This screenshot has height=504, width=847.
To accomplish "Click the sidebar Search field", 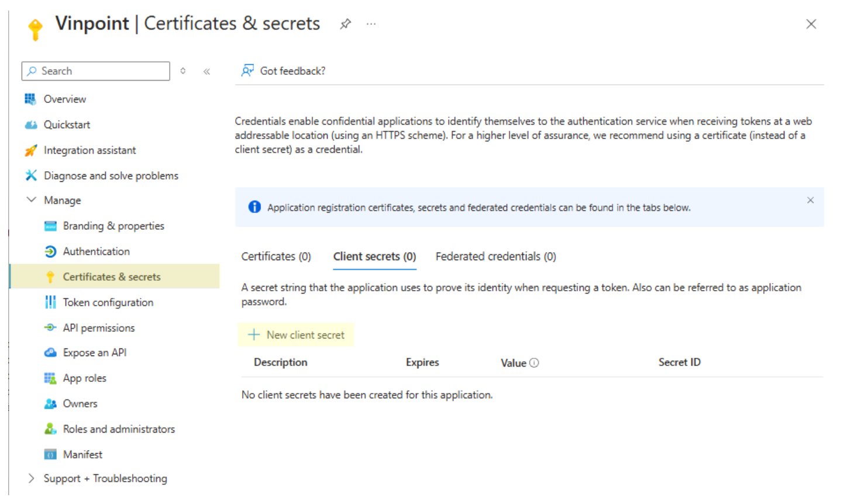I will coord(96,71).
